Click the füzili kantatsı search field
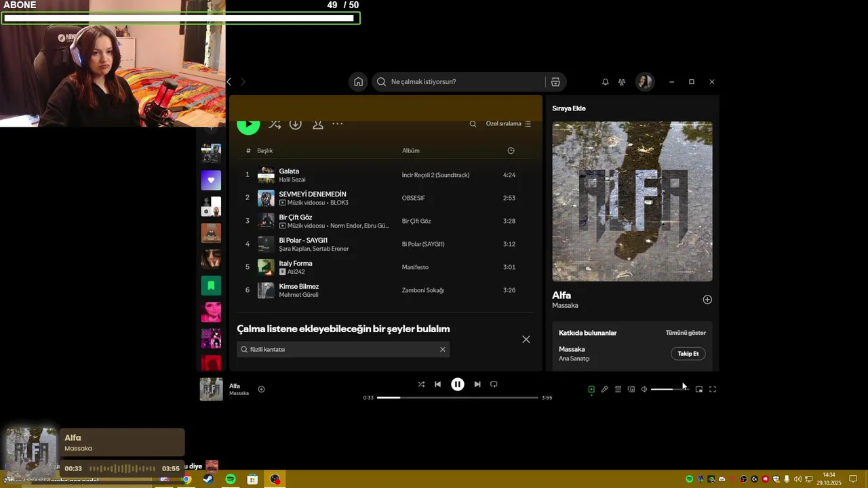Image resolution: width=868 pixels, height=488 pixels. [x=343, y=350]
